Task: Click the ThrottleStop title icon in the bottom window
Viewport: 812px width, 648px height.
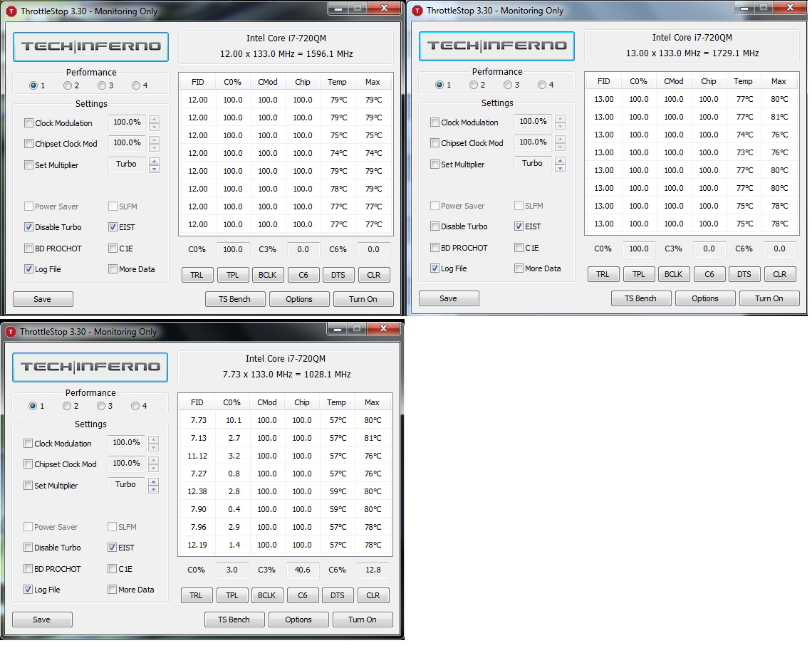Action: pyautogui.click(x=11, y=332)
